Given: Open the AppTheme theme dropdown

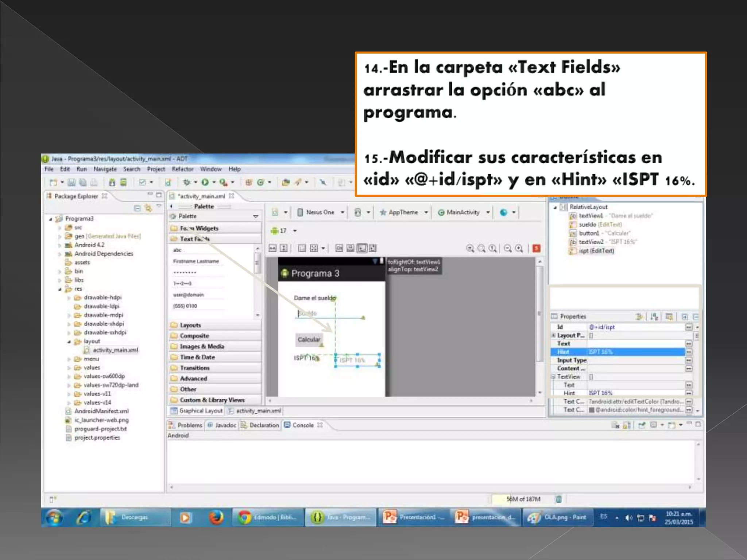Looking at the screenshot, I should [x=403, y=212].
